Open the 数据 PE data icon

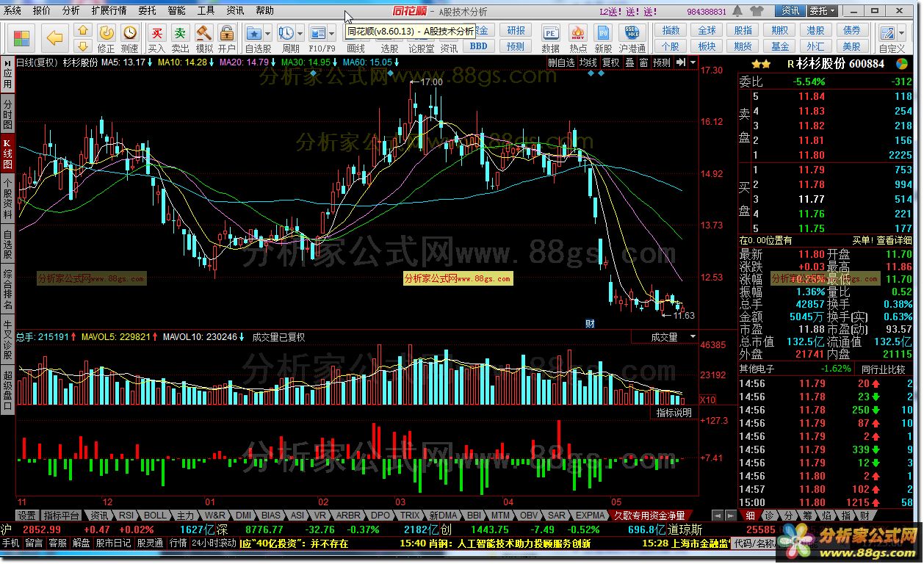[x=550, y=33]
